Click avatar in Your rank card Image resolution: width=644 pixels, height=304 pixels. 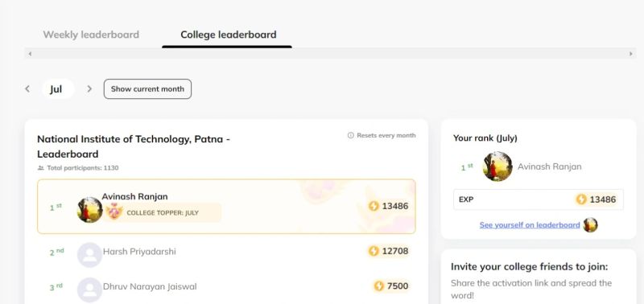tap(497, 166)
